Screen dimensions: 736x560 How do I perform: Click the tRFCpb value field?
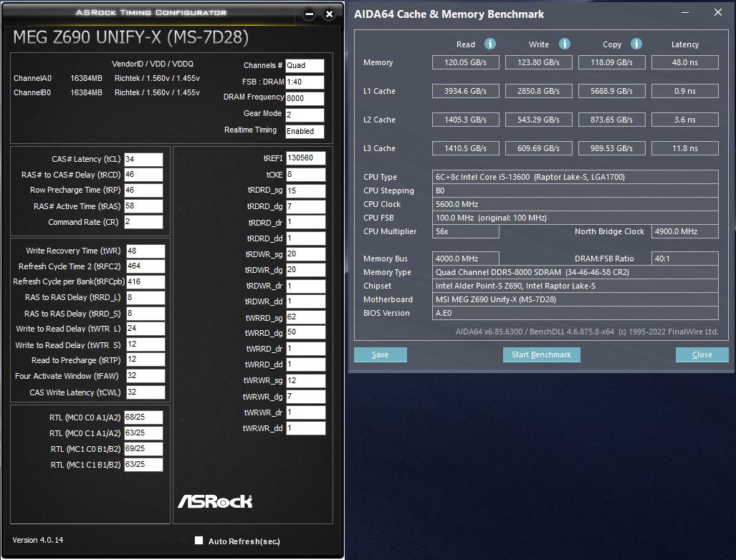pos(145,281)
